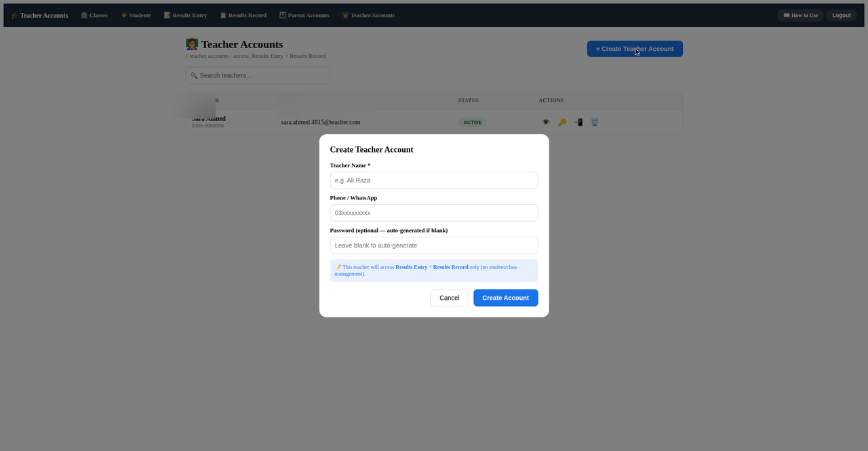Click the phone share icon for Sara Ahmed
This screenshot has height=451, width=868.
pos(578,122)
